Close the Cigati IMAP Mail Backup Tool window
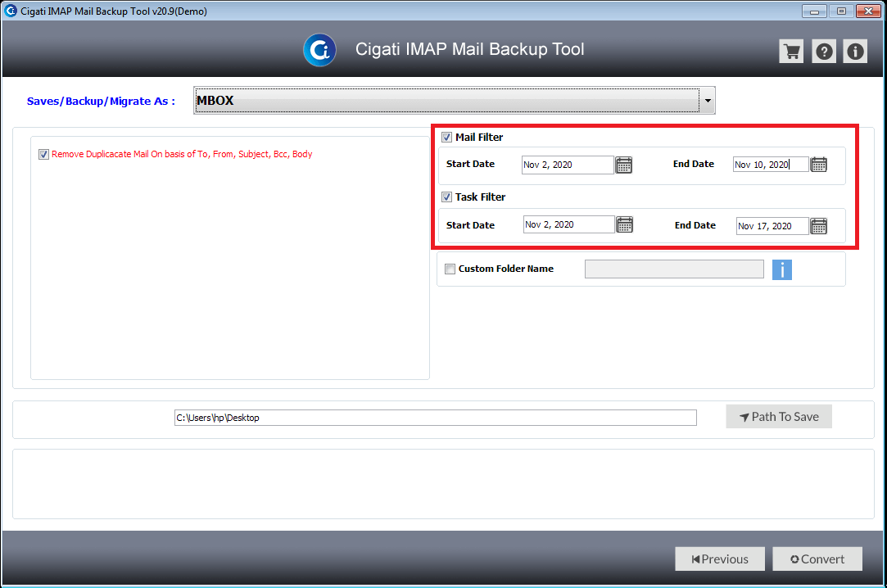 pos(868,11)
